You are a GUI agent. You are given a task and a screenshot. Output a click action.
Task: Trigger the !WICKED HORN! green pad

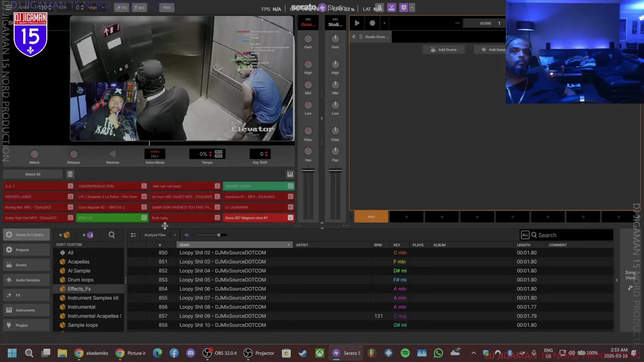pyautogui.click(x=259, y=186)
